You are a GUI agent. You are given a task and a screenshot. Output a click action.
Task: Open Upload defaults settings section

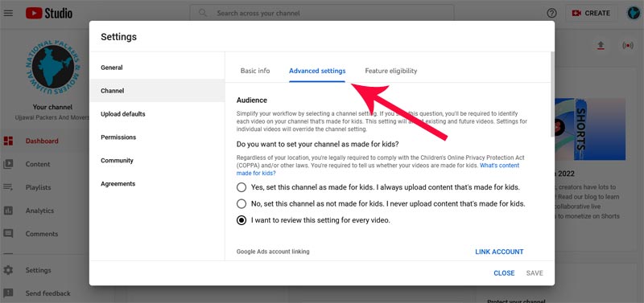pos(157,114)
